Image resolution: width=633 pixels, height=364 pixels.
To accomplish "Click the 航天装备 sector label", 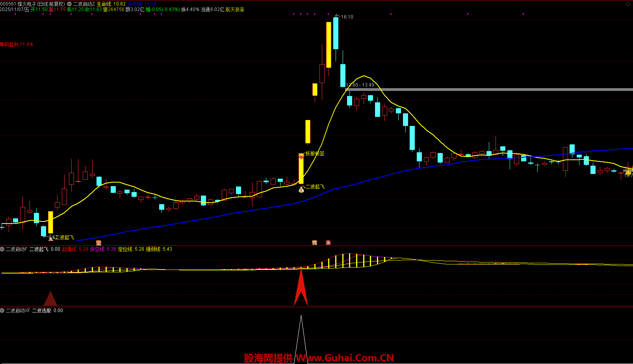I will (235, 9).
